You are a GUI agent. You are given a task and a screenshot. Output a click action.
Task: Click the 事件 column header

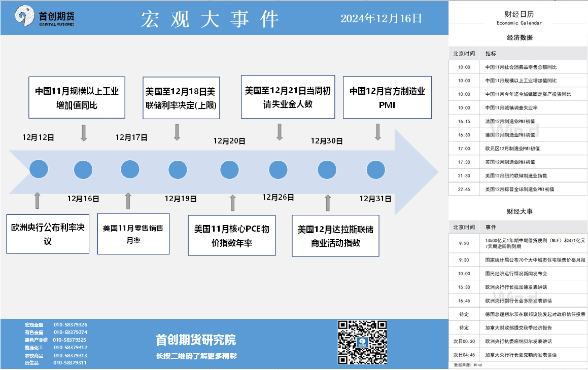(x=491, y=227)
